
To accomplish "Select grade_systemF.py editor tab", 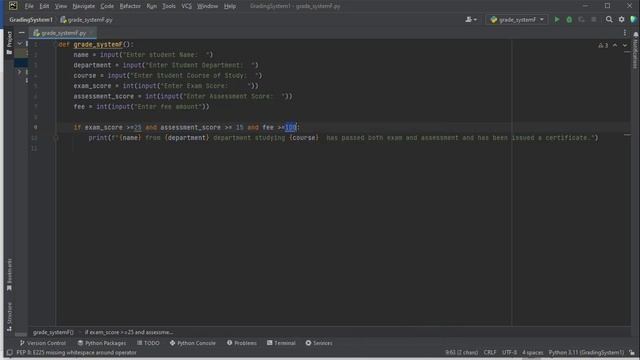I will point(62,33).
